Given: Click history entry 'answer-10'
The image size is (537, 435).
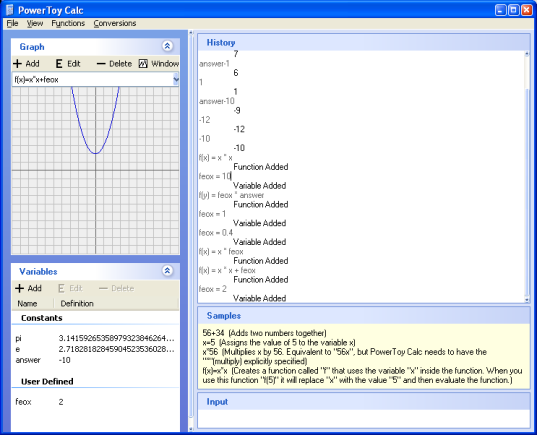Looking at the screenshot, I should point(217,101).
